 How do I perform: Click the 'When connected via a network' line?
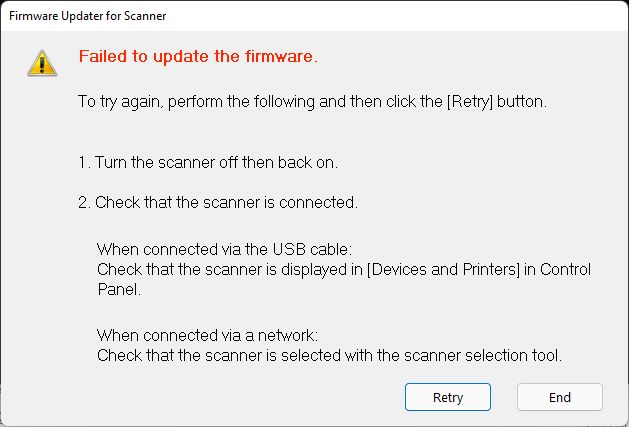pyautogui.click(x=207, y=335)
